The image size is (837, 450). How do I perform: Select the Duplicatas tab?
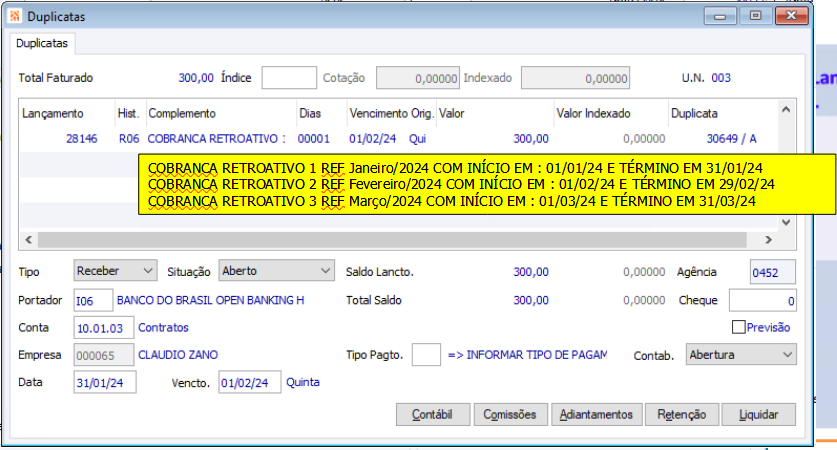coord(42,43)
